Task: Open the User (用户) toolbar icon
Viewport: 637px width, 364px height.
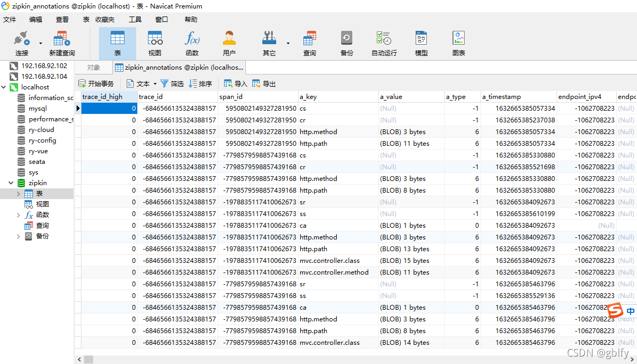Action: coord(229,44)
